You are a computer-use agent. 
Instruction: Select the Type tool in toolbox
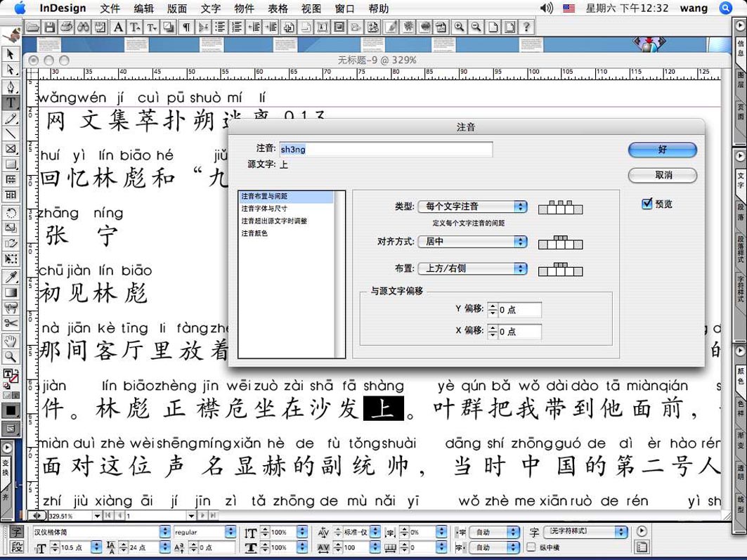click(11, 103)
